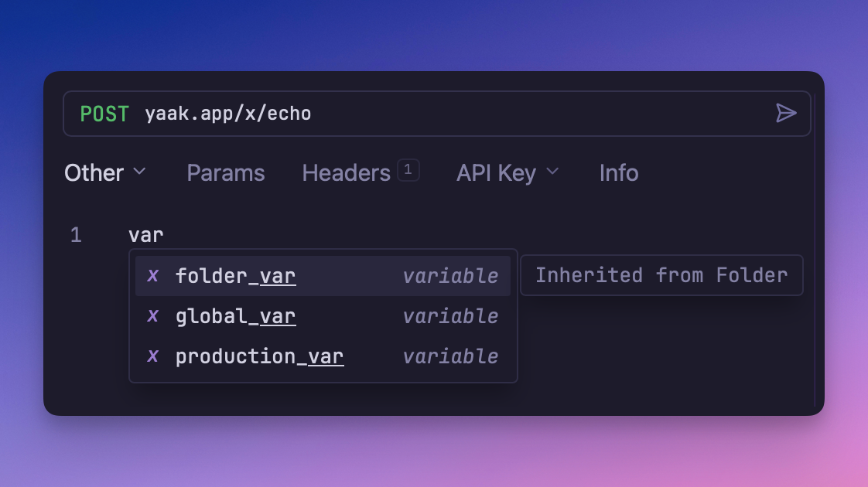Viewport: 868px width, 487px height.
Task: Click the "Inherited from Folder" tooltip
Action: tap(661, 275)
